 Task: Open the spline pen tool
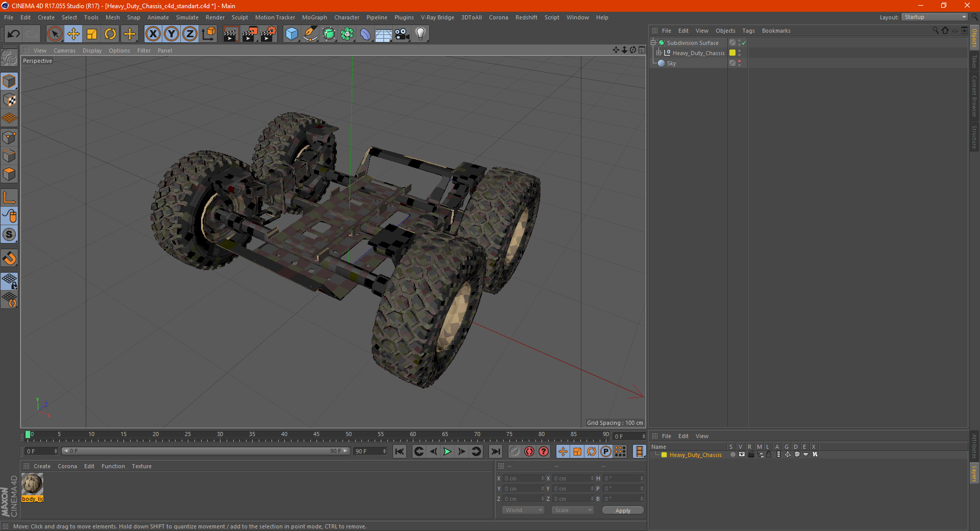tap(310, 34)
